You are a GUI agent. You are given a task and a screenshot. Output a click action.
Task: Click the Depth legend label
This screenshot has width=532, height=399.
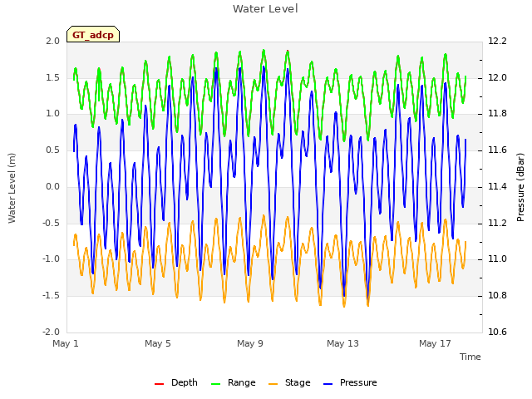click(185, 382)
